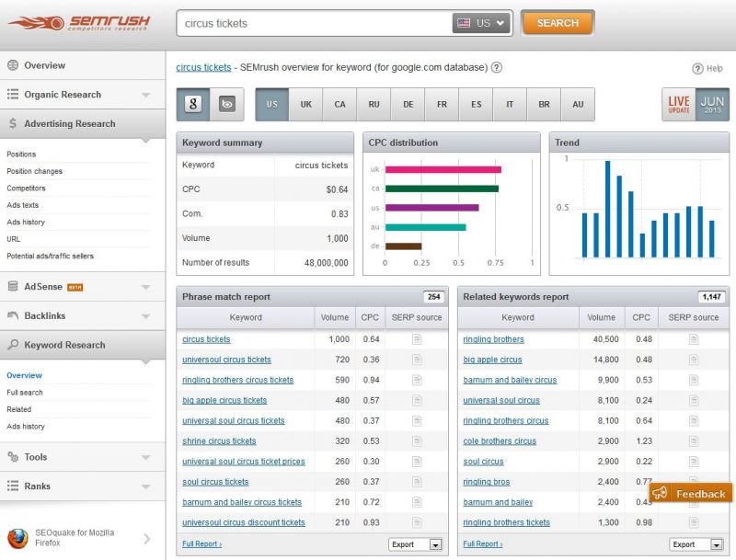Viewport: 736px width, 560px height.
Task: Open Full search under Keyword Research
Action: 25,392
